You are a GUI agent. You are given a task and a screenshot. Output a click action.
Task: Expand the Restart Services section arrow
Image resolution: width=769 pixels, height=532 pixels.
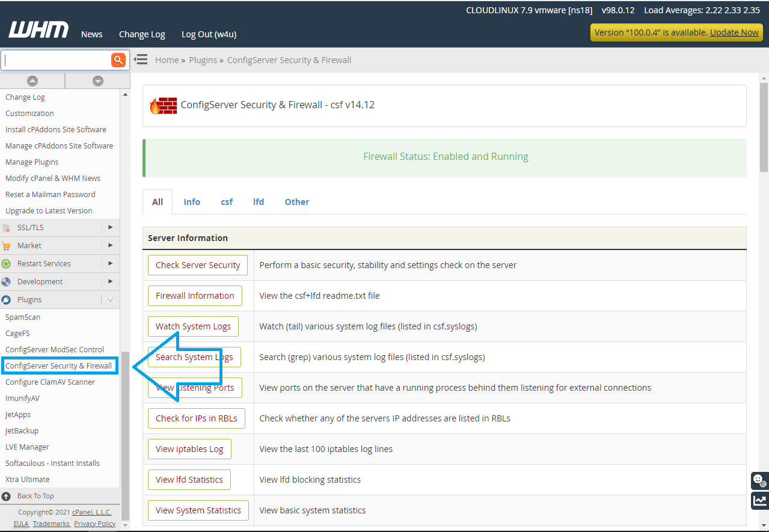pos(110,263)
